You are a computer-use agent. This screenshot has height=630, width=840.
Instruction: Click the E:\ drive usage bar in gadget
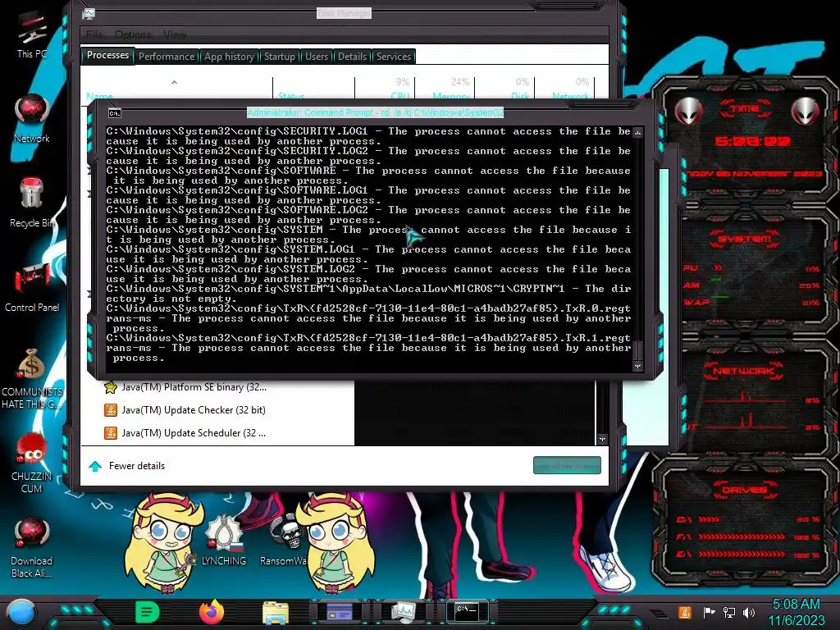pos(742,555)
